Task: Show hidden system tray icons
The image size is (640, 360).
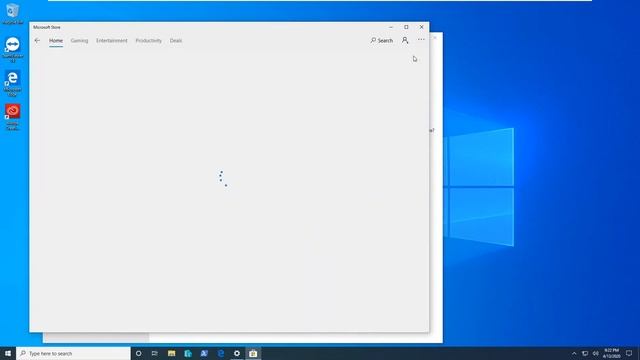Action: (574, 353)
